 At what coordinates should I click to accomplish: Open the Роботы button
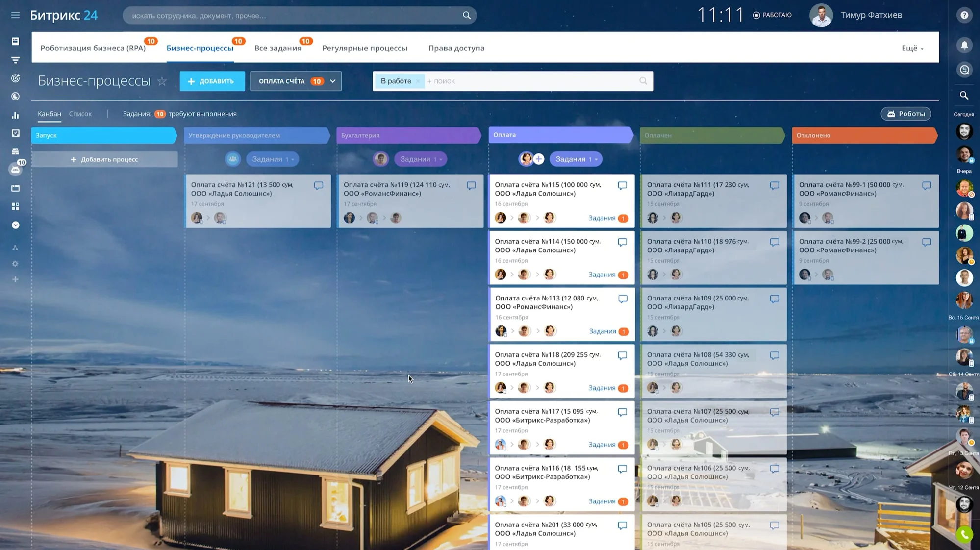[x=905, y=114]
